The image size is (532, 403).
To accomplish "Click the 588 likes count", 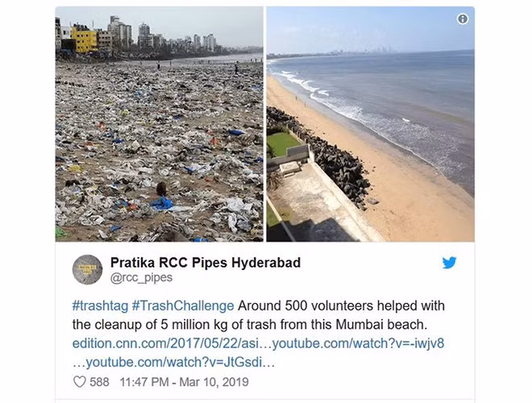I will tap(99, 382).
